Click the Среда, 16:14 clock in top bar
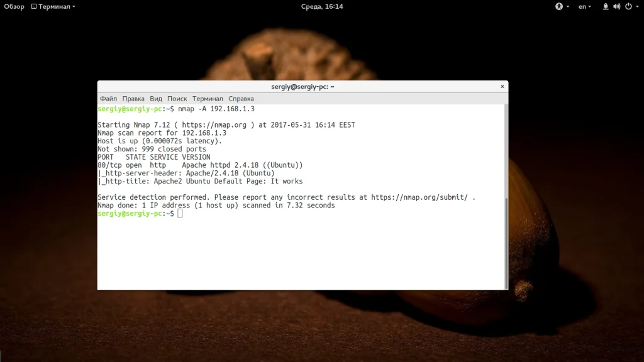Viewport: 644px width, 362px height. [x=322, y=6]
